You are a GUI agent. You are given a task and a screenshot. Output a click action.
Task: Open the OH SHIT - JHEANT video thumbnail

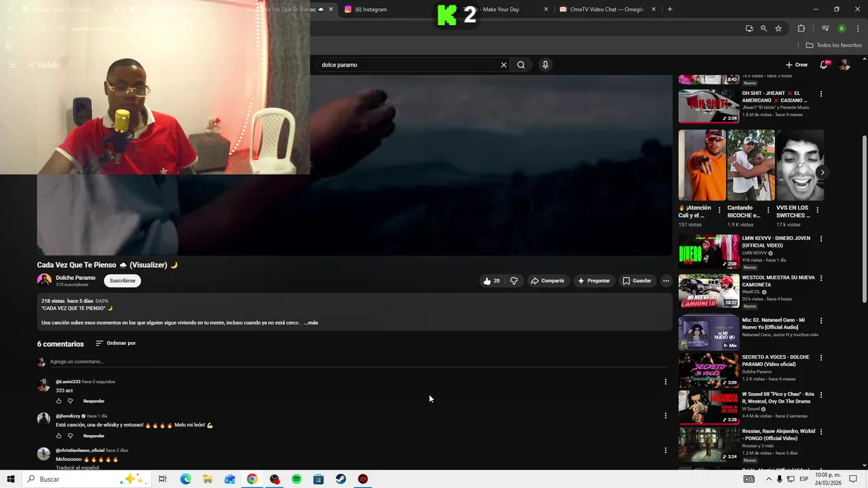point(709,106)
